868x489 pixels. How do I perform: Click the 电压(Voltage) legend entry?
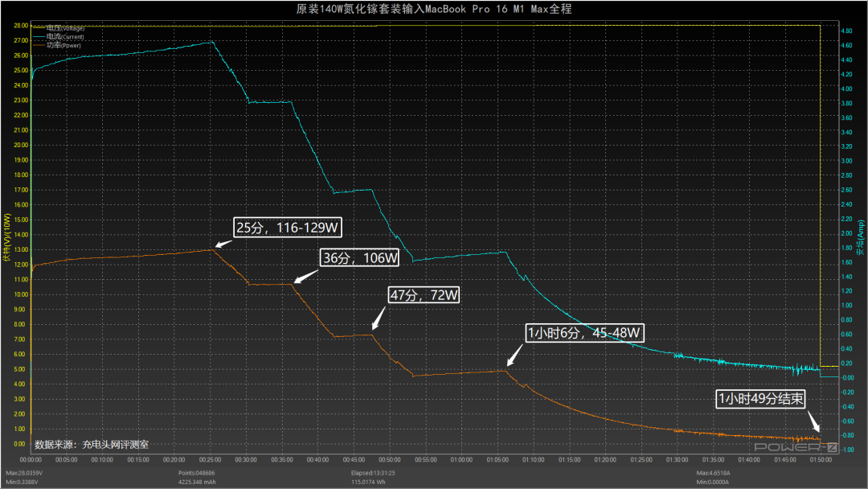point(59,28)
